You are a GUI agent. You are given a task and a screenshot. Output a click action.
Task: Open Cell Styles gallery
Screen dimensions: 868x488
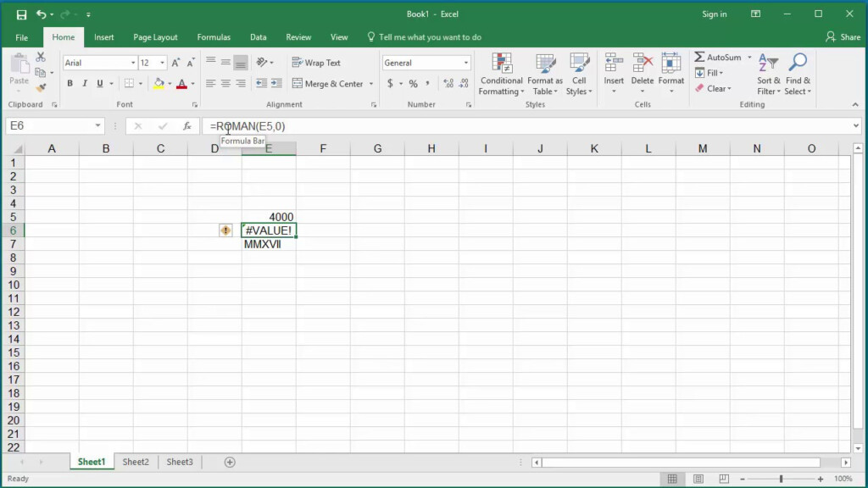pyautogui.click(x=579, y=75)
